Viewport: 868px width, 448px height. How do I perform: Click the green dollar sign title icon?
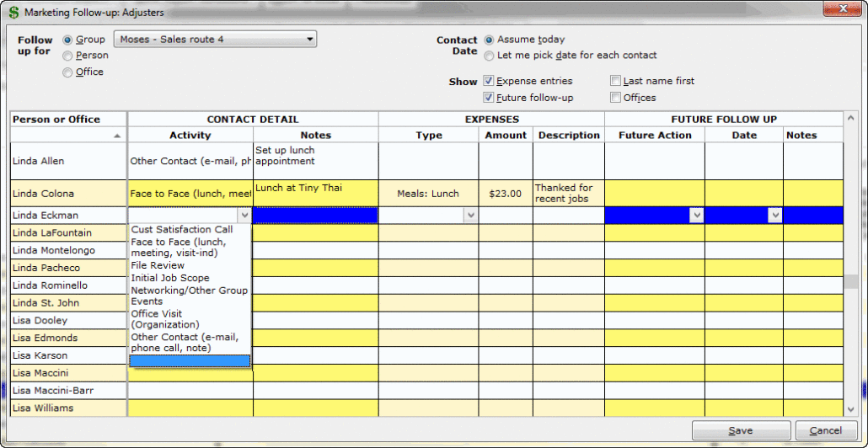(x=13, y=11)
